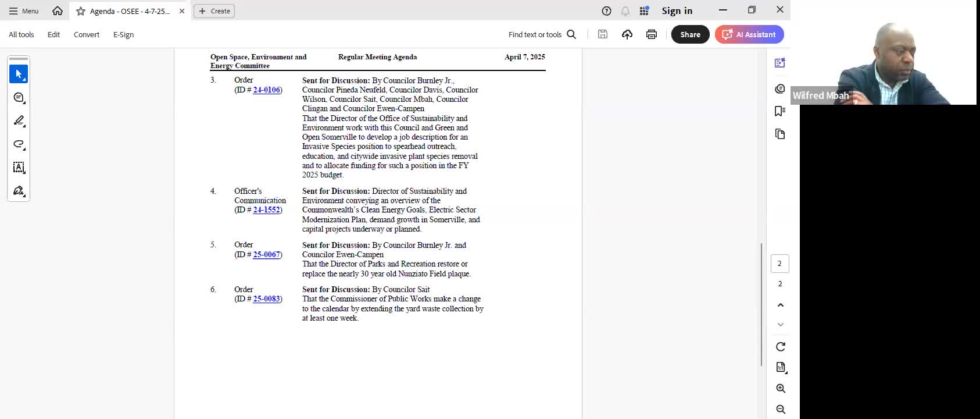This screenshot has height=419, width=980.
Task: Click the 'Regular Meeting Agenda' header text
Action: pos(377,57)
